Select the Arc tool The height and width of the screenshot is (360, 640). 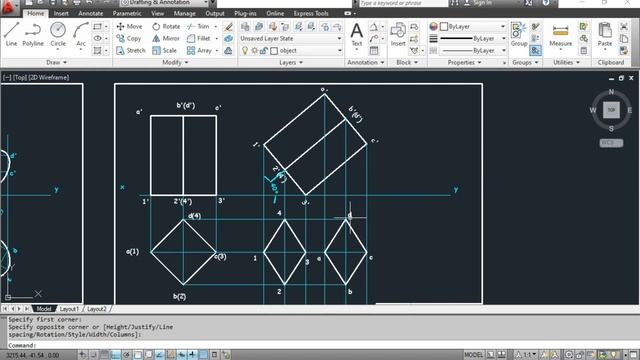(81, 35)
